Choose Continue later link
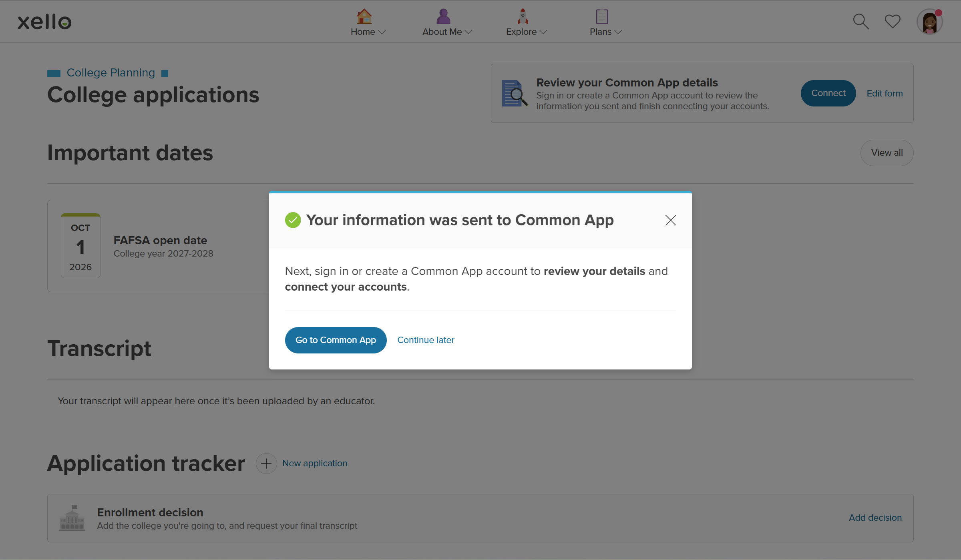This screenshot has width=961, height=560. 426,340
